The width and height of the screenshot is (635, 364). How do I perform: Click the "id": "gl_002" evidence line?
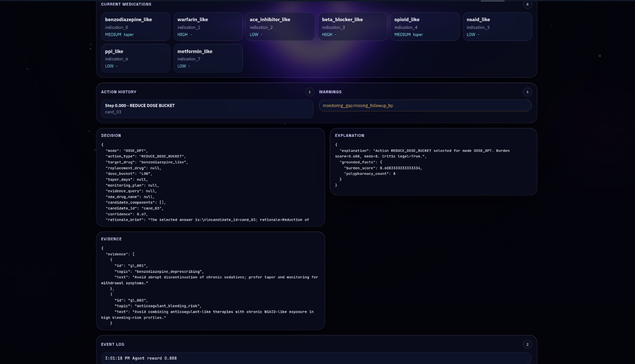pos(131,300)
